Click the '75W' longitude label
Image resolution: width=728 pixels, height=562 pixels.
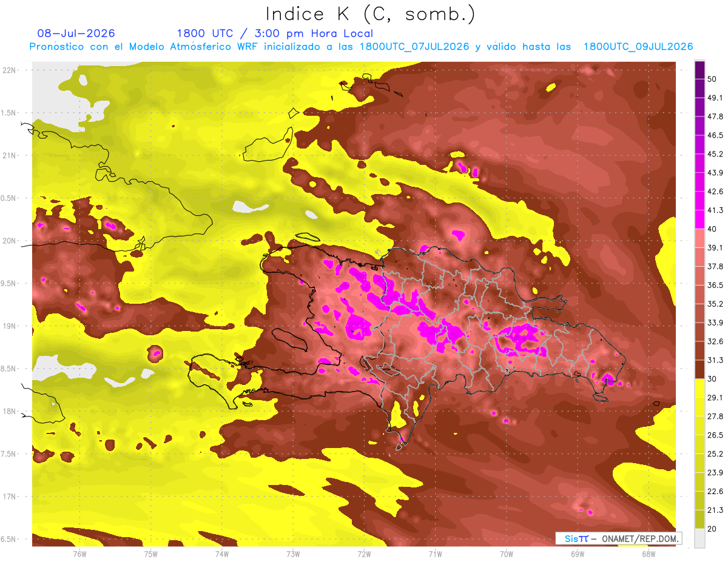[x=151, y=554]
